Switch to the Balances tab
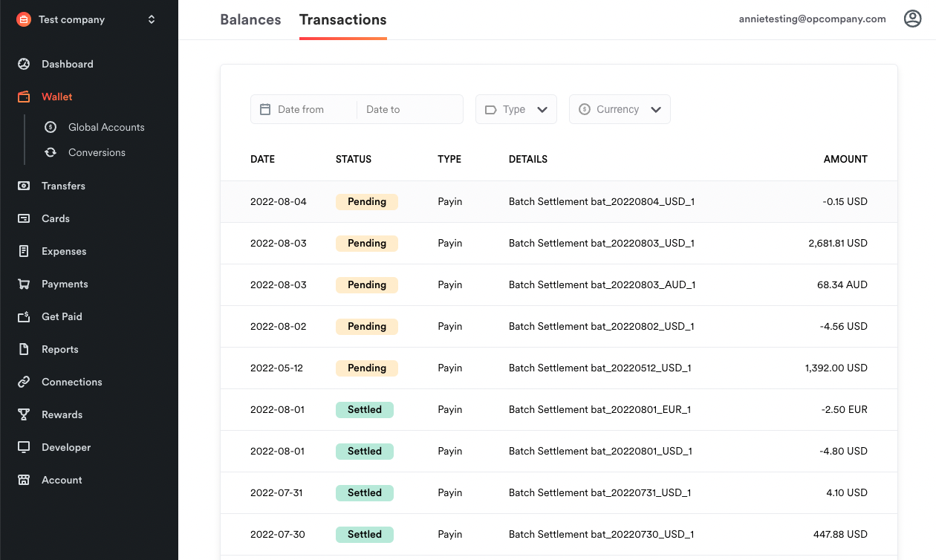This screenshot has width=936, height=560. 250,20
